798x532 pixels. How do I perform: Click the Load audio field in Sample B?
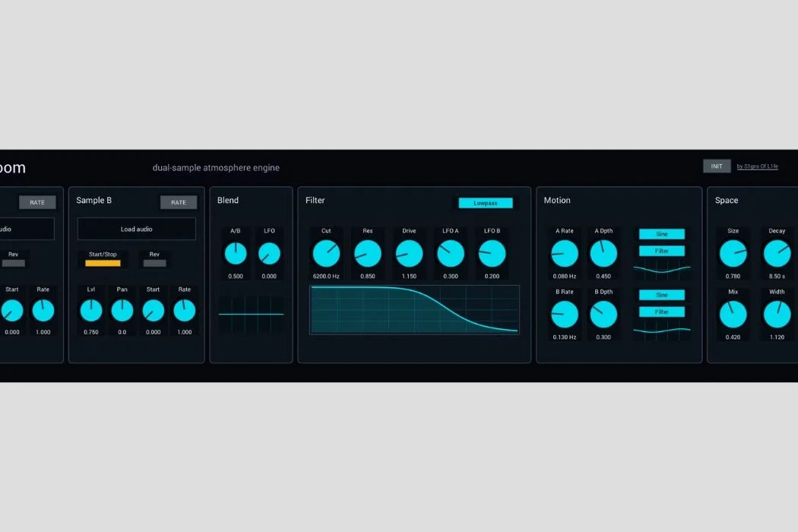pyautogui.click(x=136, y=229)
